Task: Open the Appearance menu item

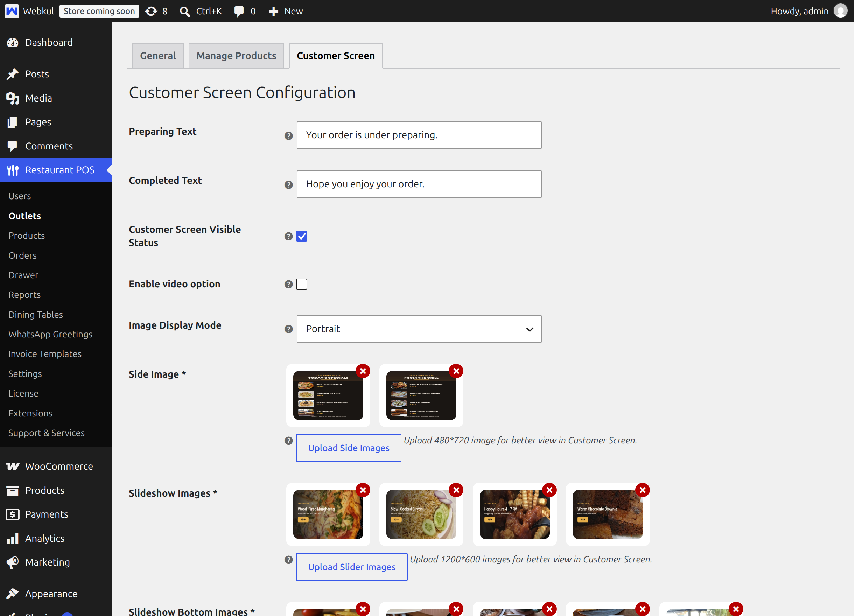Action: (x=56, y=593)
